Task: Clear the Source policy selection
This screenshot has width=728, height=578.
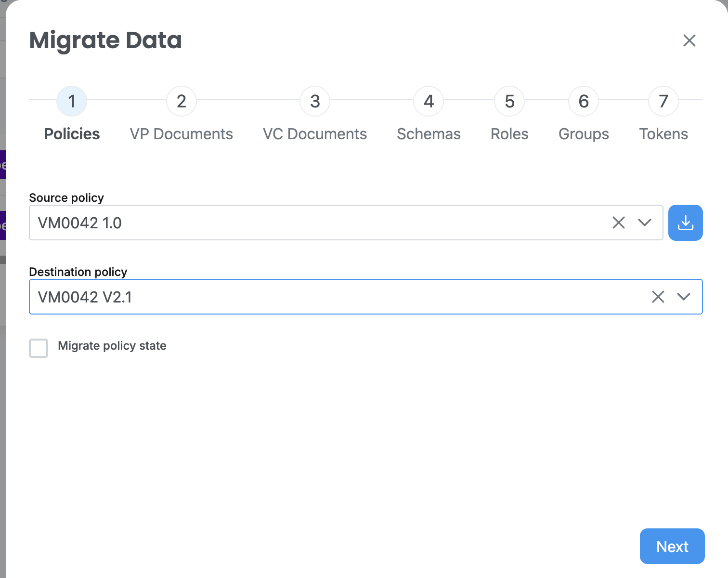Action: pos(618,223)
